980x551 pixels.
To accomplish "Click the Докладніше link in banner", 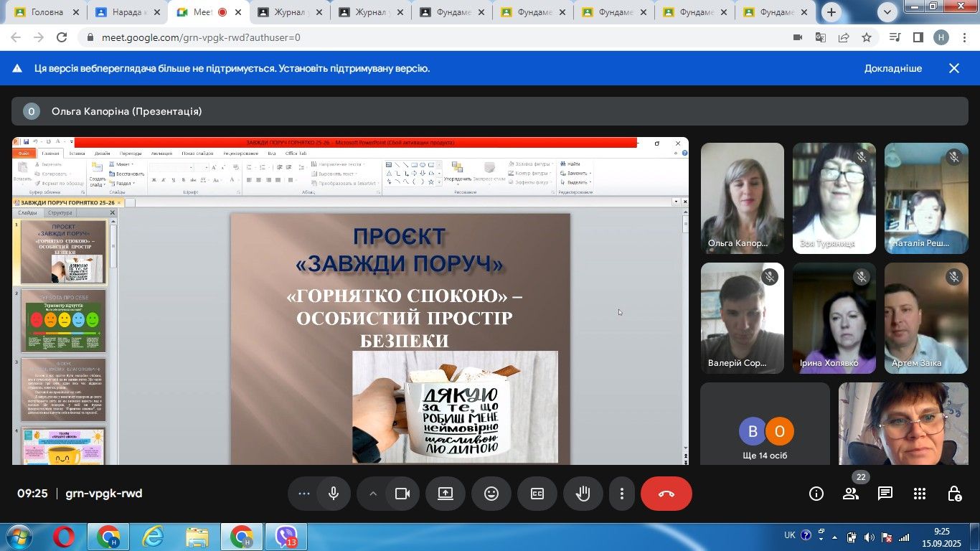I will [892, 69].
